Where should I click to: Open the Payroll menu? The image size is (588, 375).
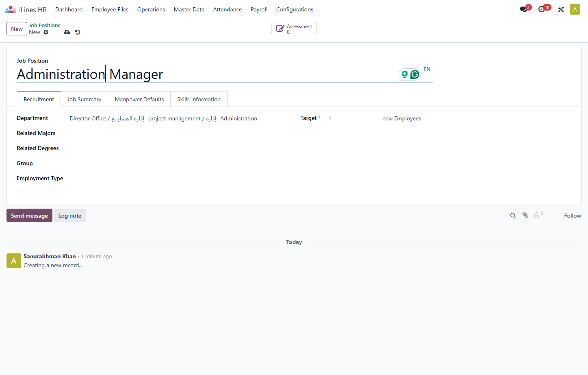coord(259,9)
